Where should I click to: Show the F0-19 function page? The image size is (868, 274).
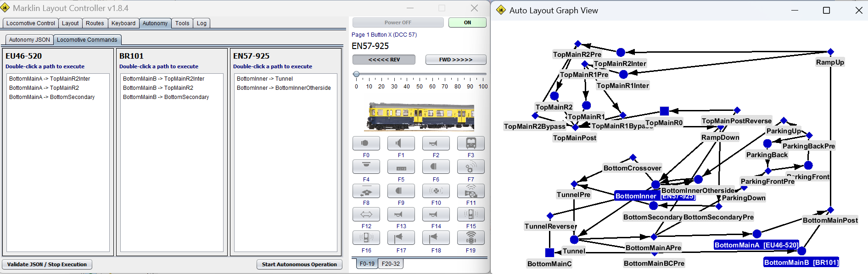tap(367, 264)
